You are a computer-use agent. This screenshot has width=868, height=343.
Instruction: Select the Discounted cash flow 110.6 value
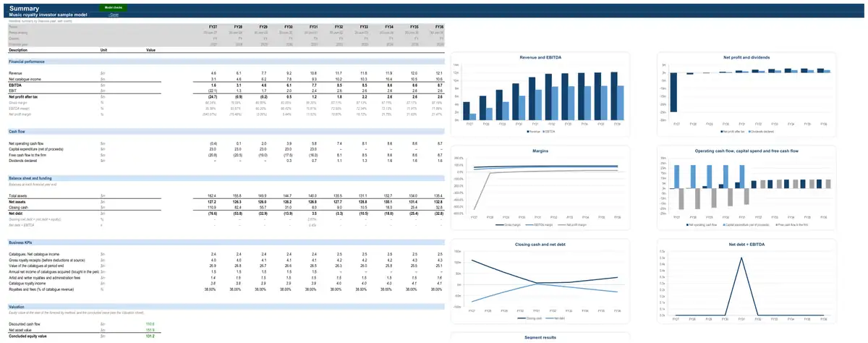coord(150,324)
